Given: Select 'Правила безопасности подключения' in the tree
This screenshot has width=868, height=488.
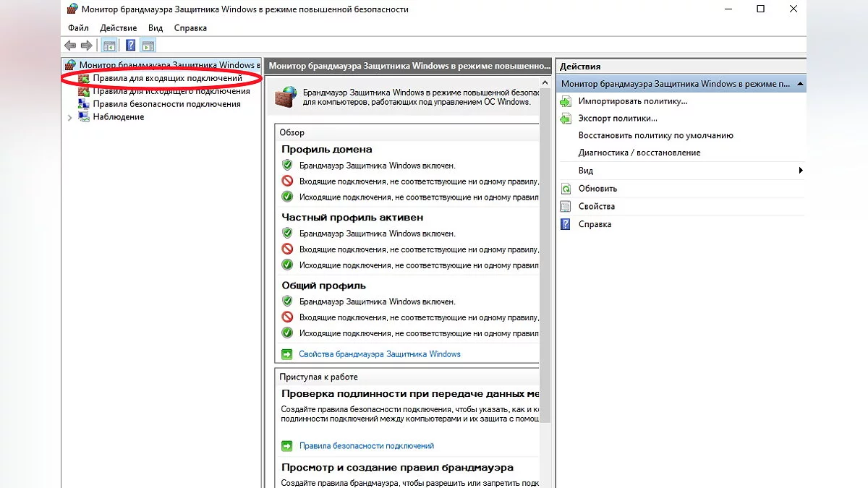Looking at the screenshot, I should [166, 104].
